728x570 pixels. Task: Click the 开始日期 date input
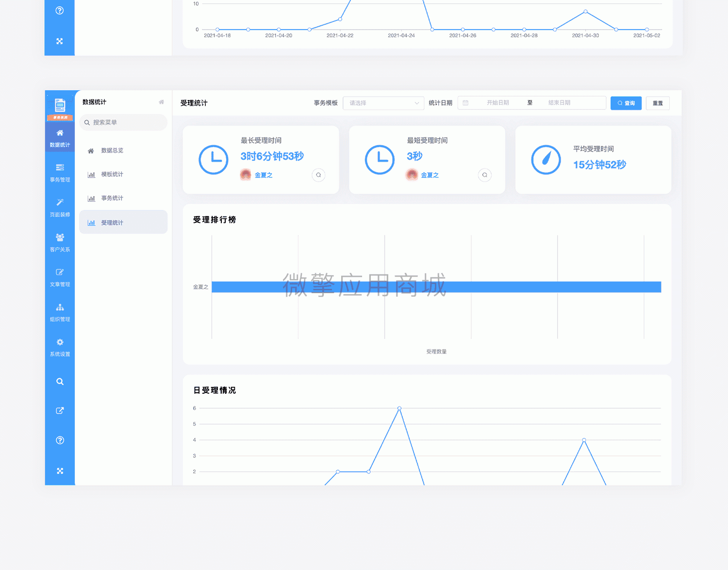click(x=498, y=103)
